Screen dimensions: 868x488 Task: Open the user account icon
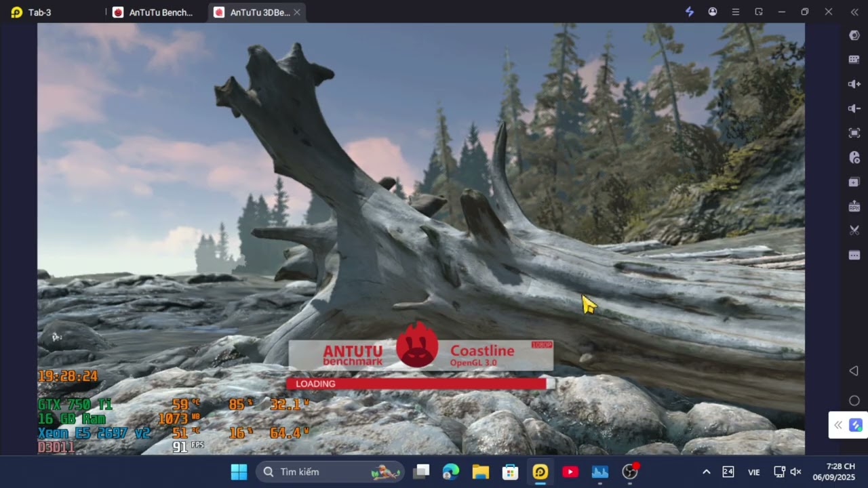[x=713, y=12]
